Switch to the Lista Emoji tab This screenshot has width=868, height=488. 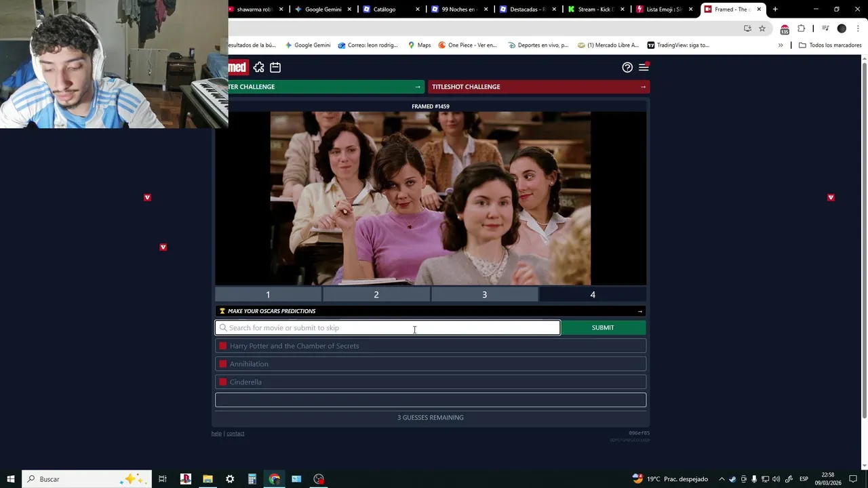tap(663, 9)
